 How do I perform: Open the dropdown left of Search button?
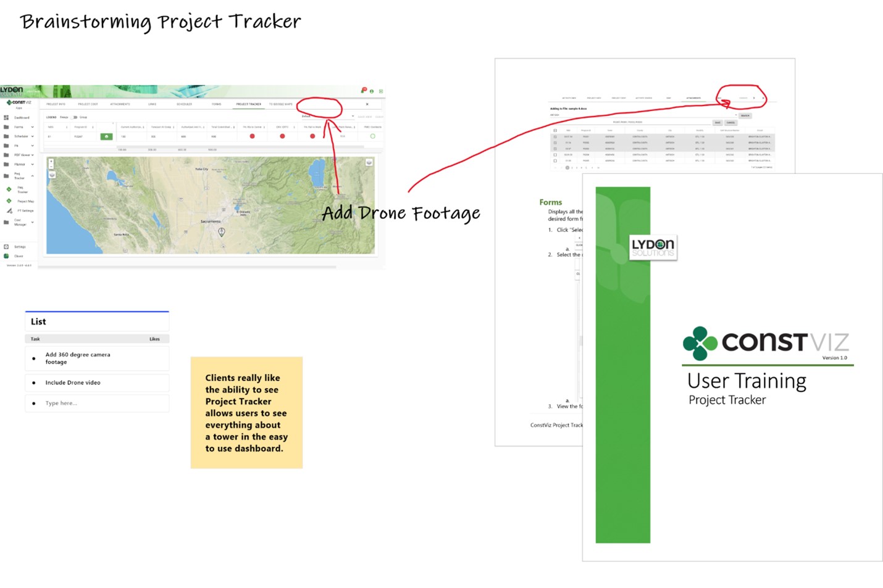pyautogui.click(x=644, y=115)
